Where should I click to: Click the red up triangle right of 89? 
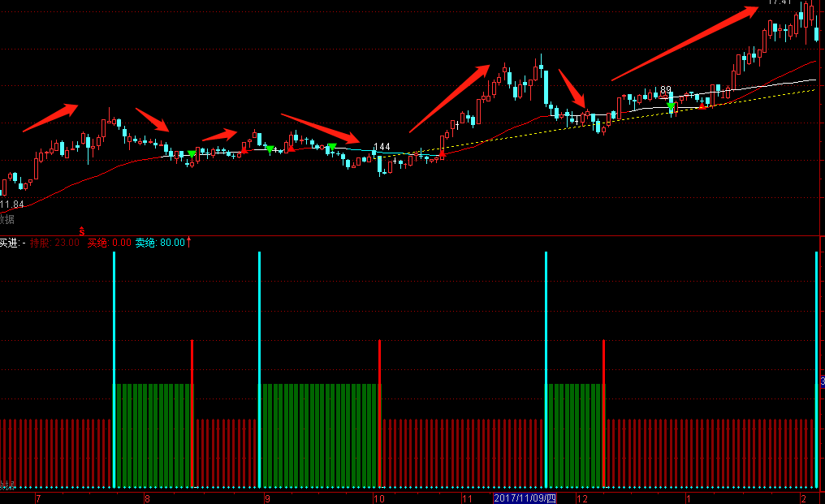click(702, 106)
